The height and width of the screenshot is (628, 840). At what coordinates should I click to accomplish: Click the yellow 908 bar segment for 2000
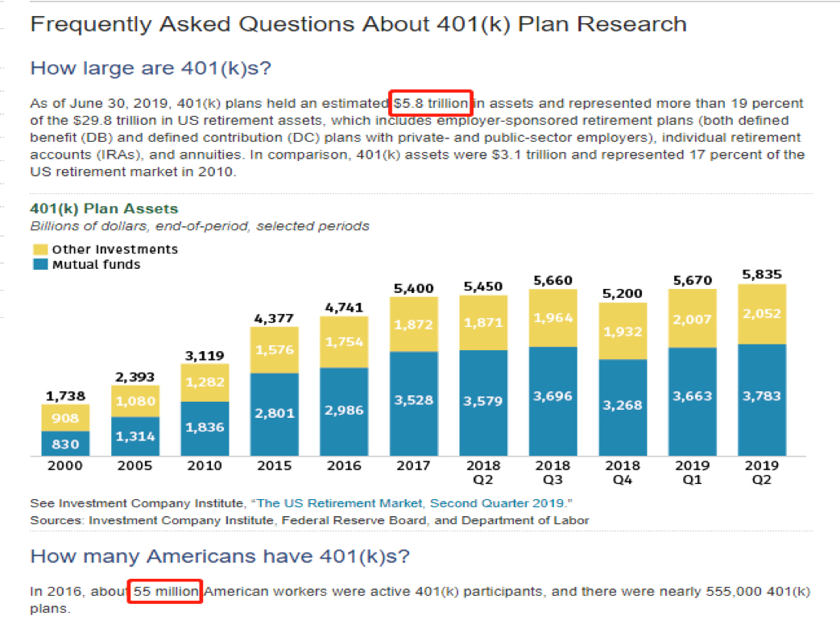tap(65, 417)
